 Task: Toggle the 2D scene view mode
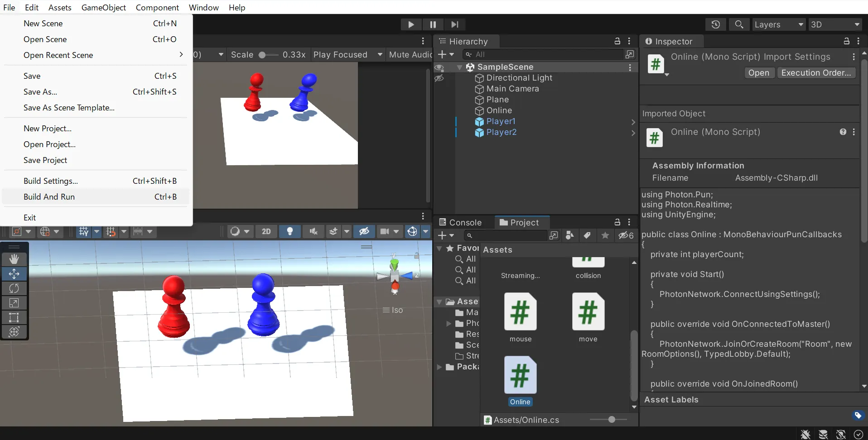point(266,231)
